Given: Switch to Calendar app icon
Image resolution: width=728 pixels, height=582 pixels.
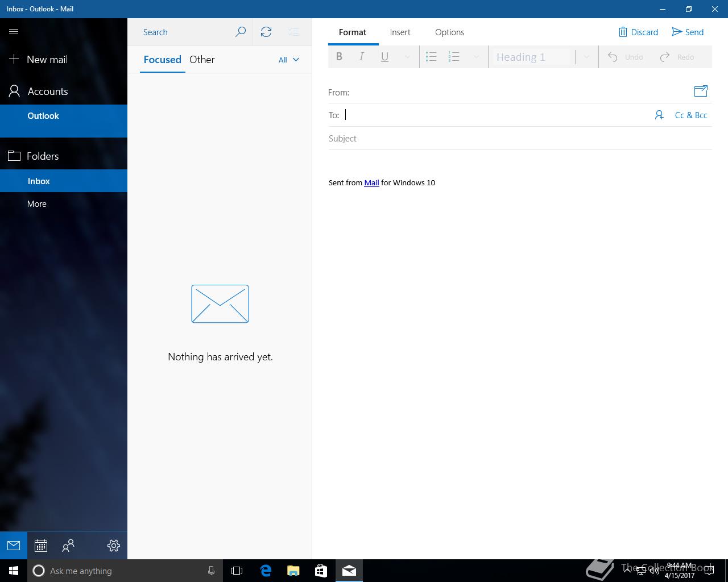Looking at the screenshot, I should [41, 546].
